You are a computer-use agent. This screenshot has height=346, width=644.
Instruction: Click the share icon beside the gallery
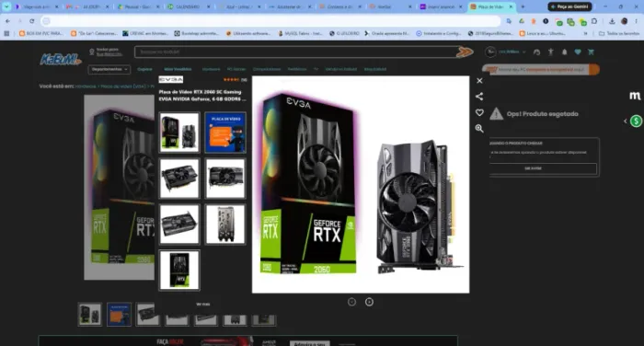[x=479, y=97]
